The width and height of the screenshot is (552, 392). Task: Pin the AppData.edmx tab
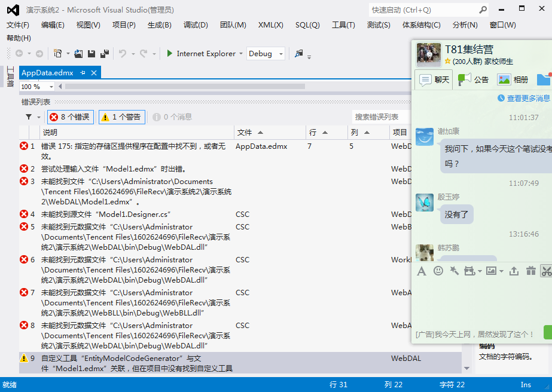tap(83, 73)
